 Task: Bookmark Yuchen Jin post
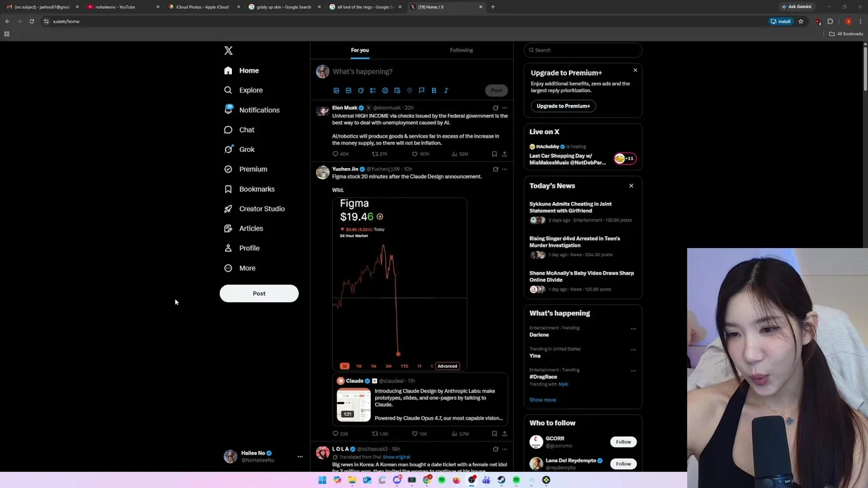[494, 434]
